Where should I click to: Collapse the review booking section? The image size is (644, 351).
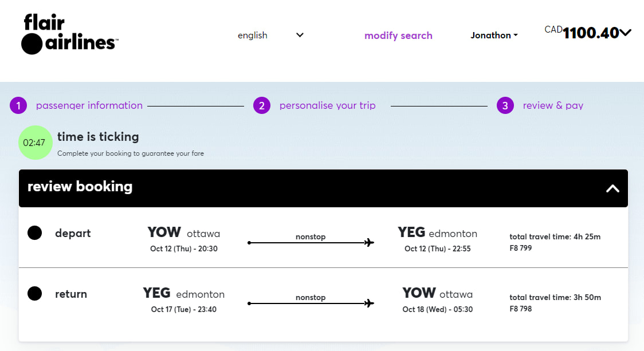(612, 188)
